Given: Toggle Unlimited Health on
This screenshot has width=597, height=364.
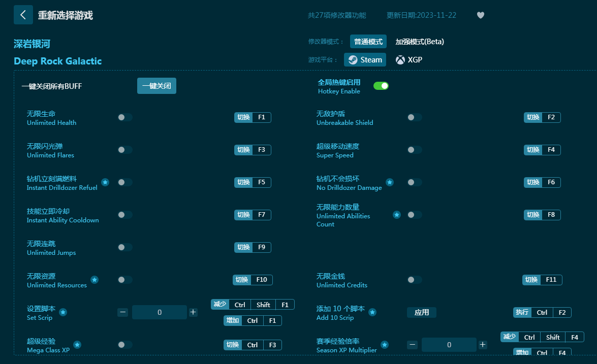Looking at the screenshot, I should [x=125, y=117].
